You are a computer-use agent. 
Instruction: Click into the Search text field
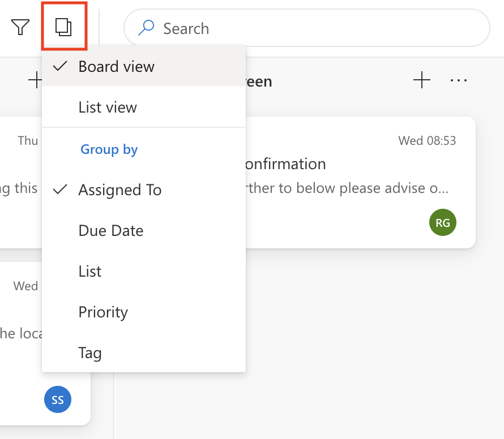click(317, 28)
